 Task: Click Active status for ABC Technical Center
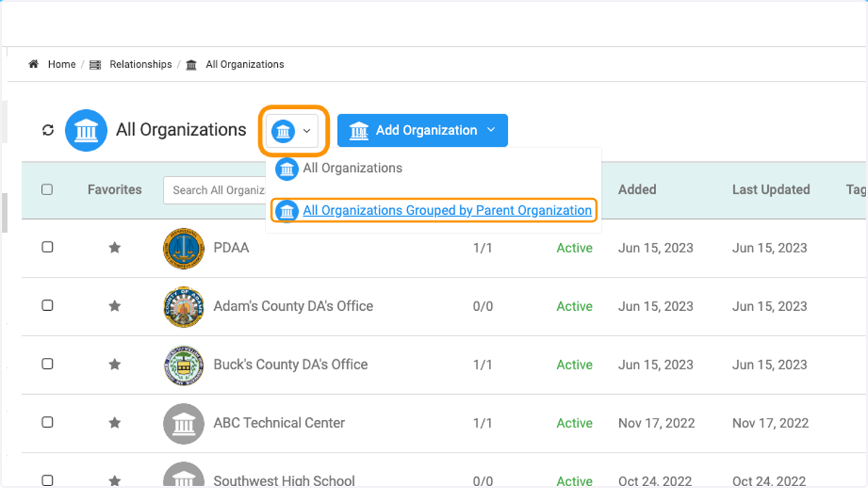574,423
